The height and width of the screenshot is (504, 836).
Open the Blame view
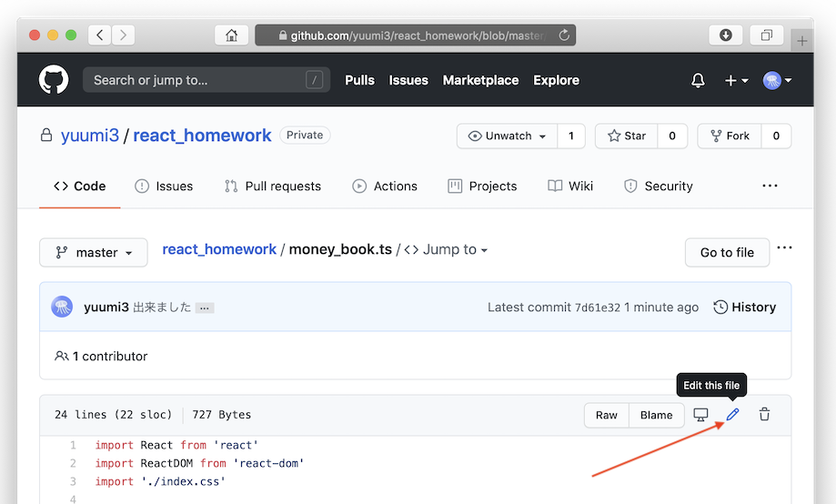coord(656,415)
